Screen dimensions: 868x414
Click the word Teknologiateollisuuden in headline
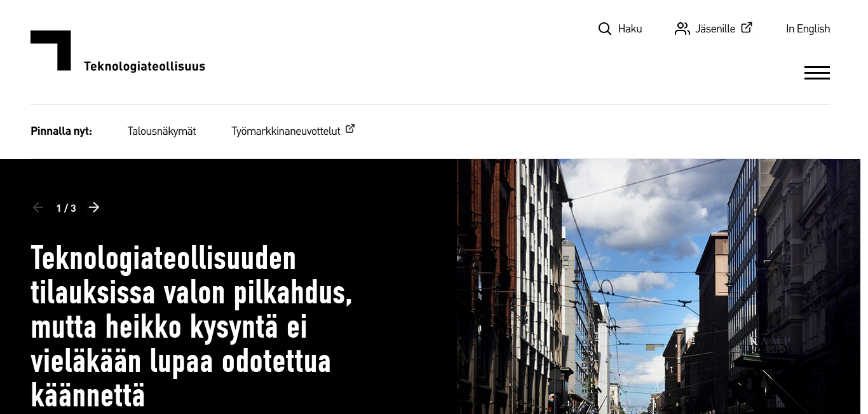163,258
